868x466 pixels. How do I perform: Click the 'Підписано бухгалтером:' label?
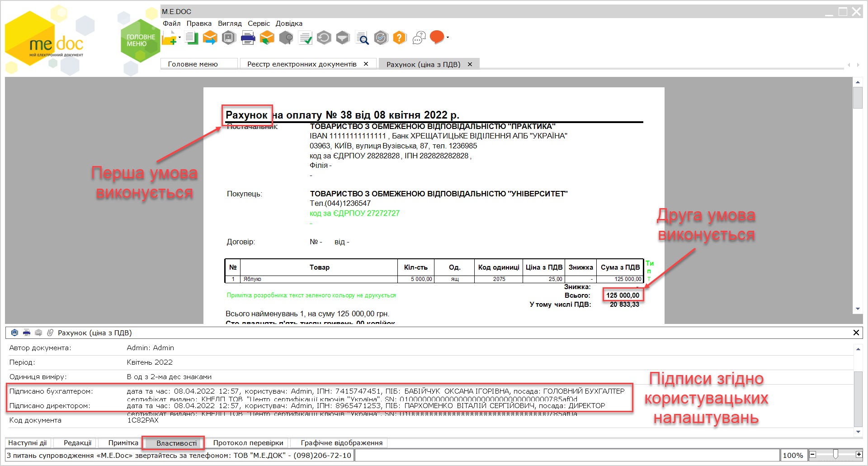tap(51, 391)
